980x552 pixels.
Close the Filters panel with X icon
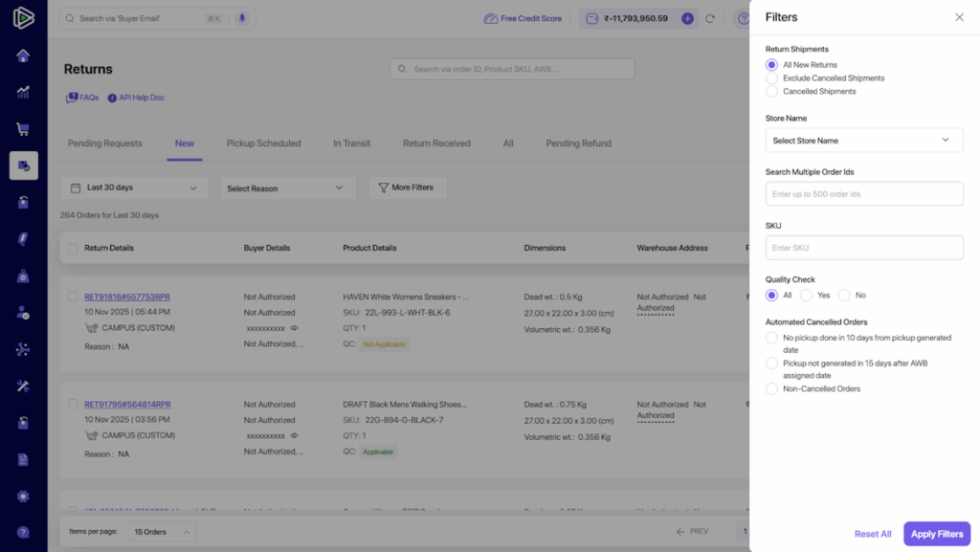point(959,17)
